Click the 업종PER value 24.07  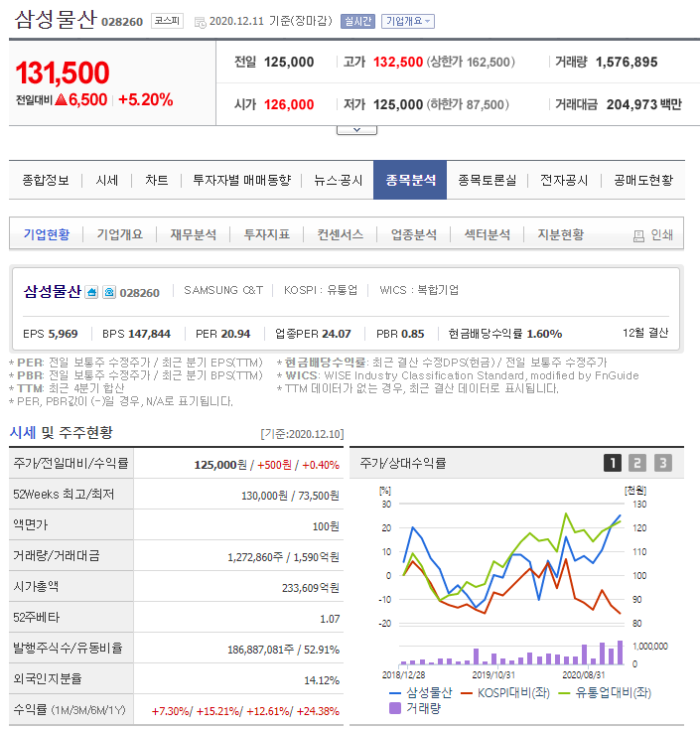336,334
